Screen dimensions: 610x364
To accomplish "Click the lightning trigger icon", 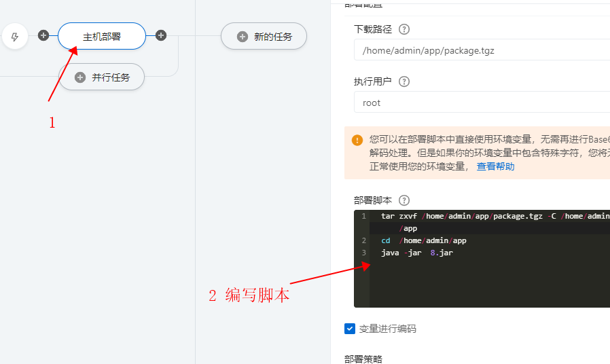I will (15, 37).
